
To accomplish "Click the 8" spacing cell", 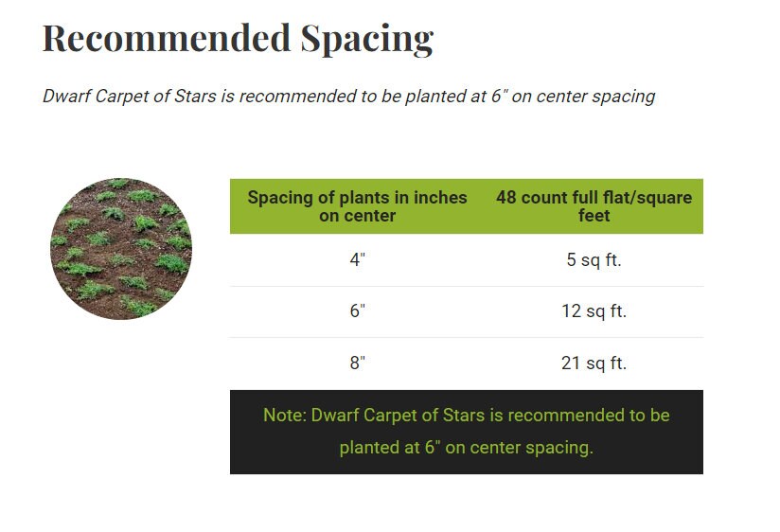I will click(357, 363).
